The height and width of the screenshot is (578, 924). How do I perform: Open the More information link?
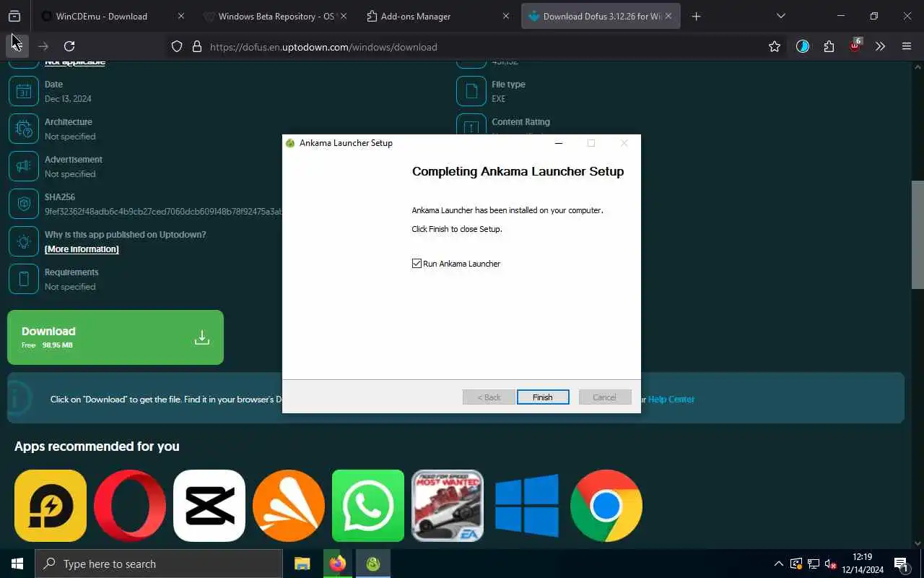pos(82,249)
